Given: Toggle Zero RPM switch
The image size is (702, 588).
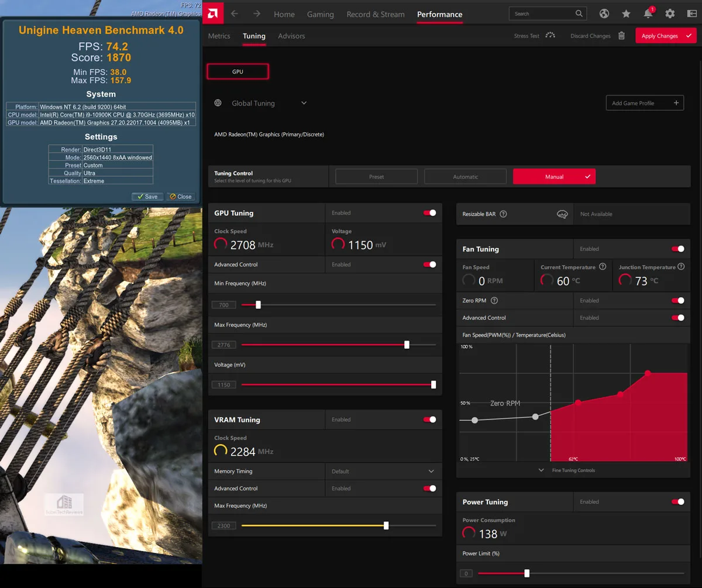Looking at the screenshot, I should point(678,300).
